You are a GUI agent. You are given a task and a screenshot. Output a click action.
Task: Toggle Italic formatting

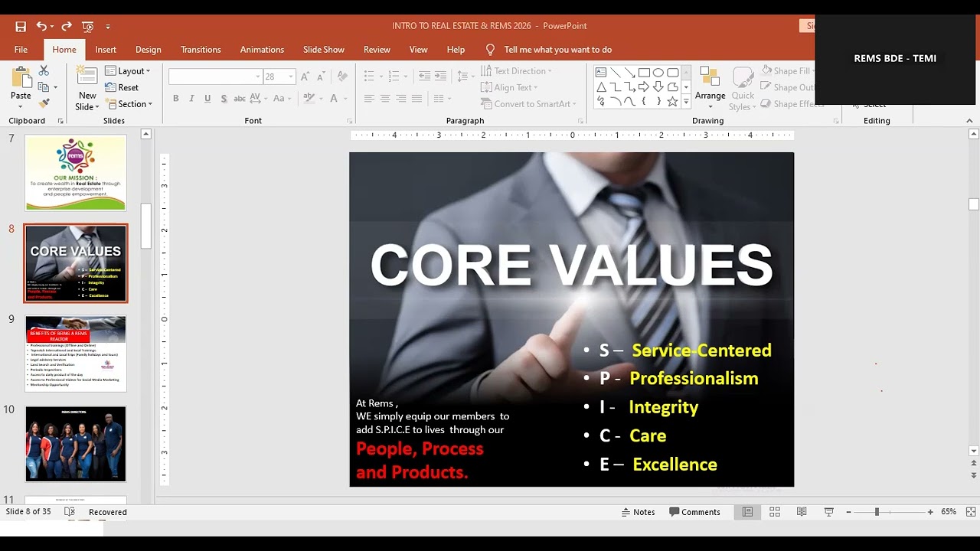(x=191, y=99)
